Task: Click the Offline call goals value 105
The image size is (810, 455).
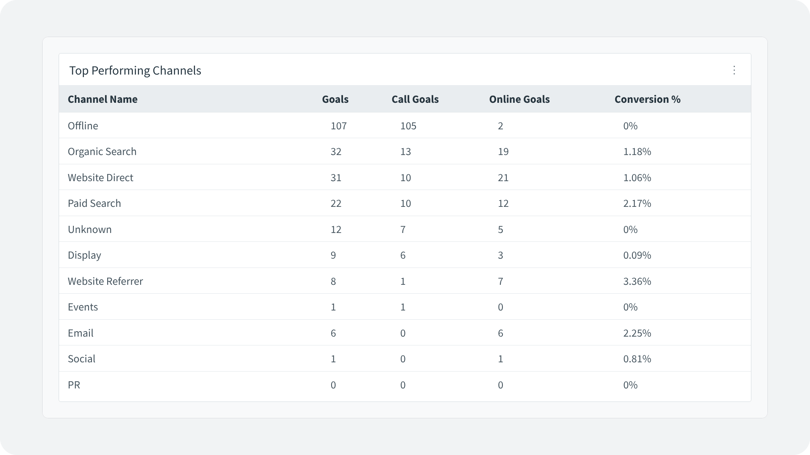Action: (x=408, y=125)
